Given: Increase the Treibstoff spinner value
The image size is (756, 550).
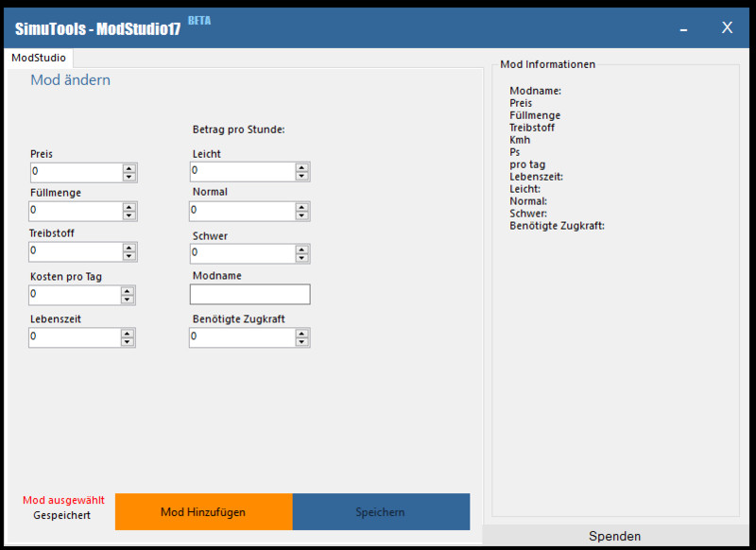Looking at the screenshot, I should [x=129, y=247].
